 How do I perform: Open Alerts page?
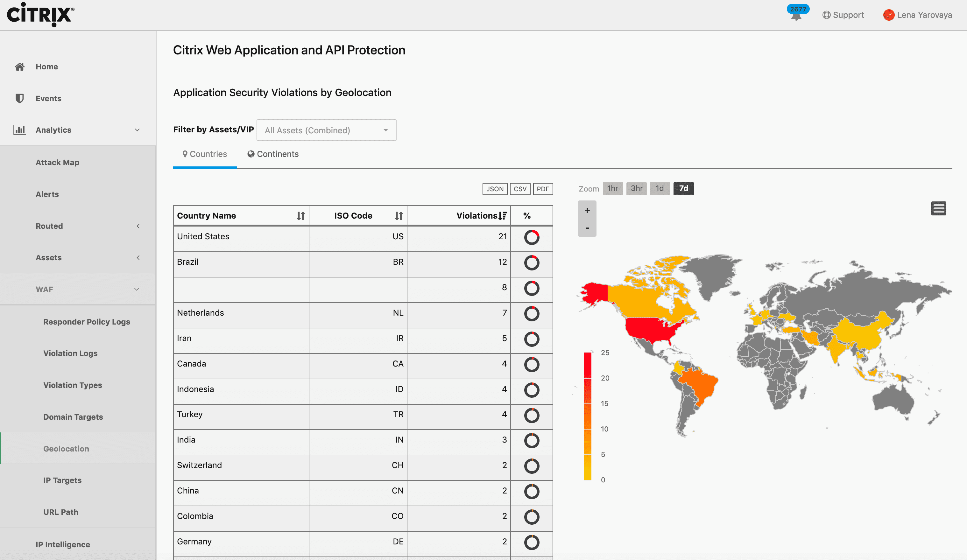point(47,194)
